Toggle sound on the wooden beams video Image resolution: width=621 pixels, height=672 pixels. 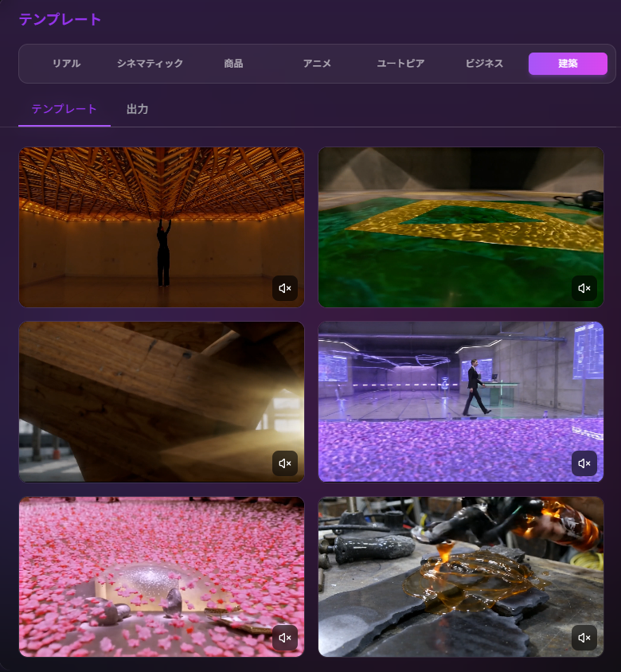pyautogui.click(x=285, y=463)
